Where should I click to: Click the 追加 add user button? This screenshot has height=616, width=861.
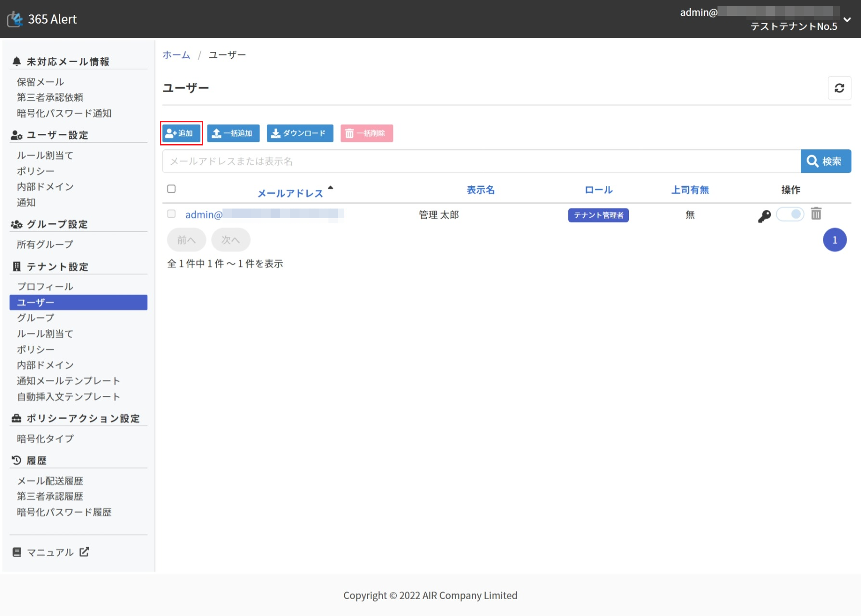pyautogui.click(x=181, y=133)
